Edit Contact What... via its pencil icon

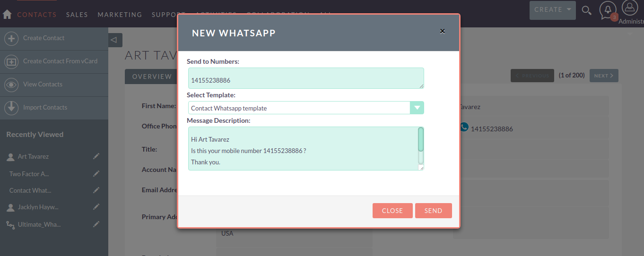tap(96, 190)
